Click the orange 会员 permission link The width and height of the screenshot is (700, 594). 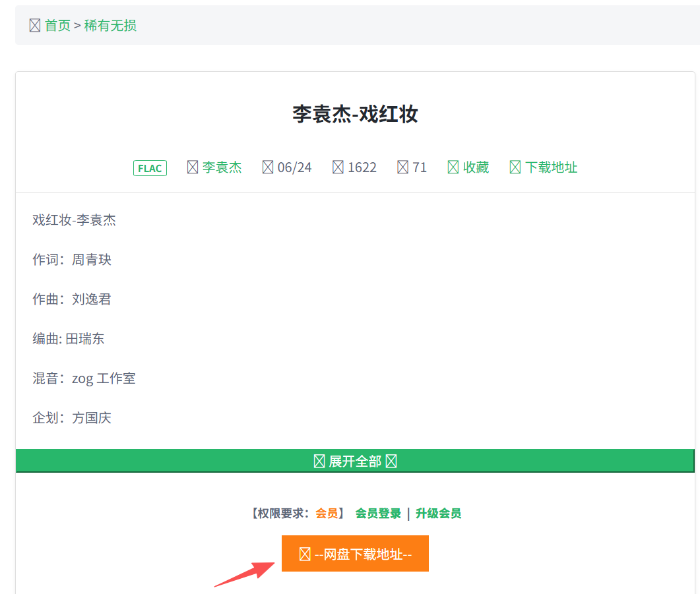pyautogui.click(x=327, y=514)
